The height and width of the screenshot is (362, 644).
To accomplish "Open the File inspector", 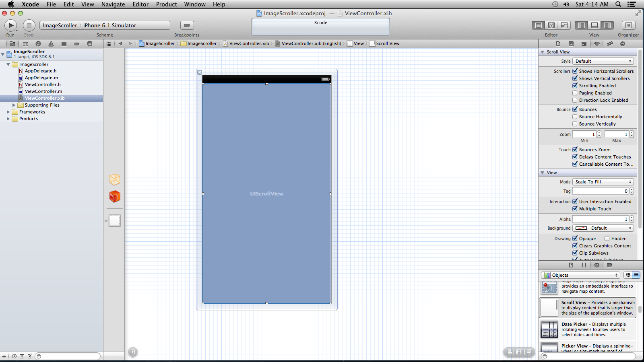I will [x=558, y=43].
